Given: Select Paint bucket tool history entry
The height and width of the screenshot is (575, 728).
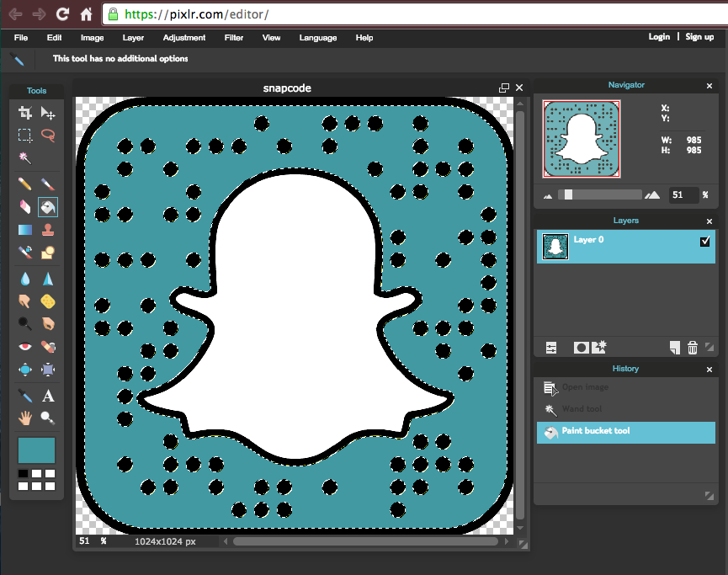Looking at the screenshot, I should pos(625,431).
